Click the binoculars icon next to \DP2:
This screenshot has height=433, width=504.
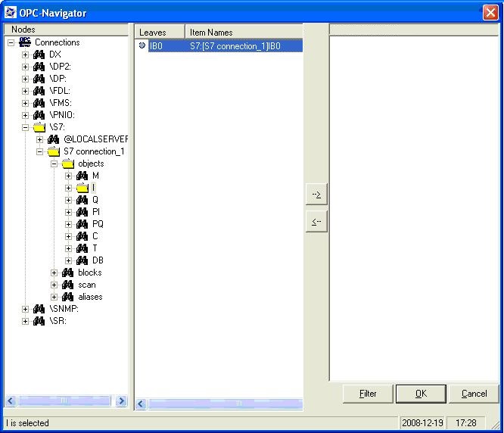(x=39, y=67)
